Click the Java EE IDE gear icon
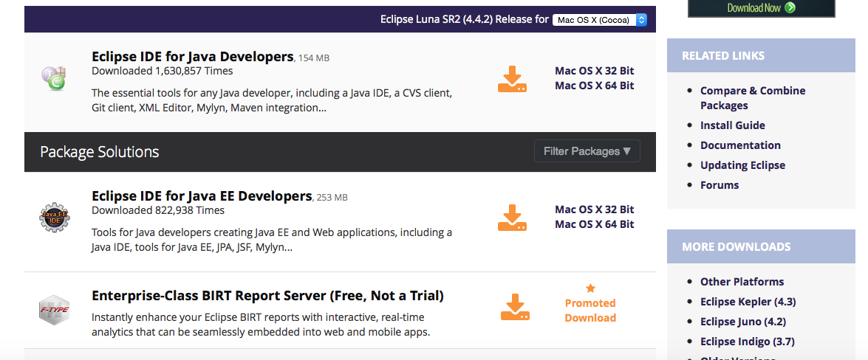This screenshot has height=360, width=868. coord(54,218)
